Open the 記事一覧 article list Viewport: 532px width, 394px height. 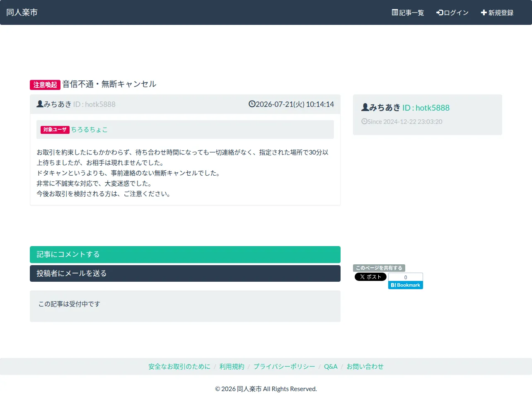[x=408, y=12]
